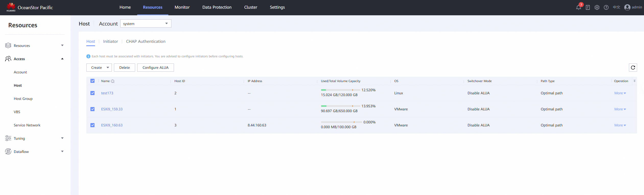
Task: Open the Data Protection menu
Action: (x=217, y=7)
